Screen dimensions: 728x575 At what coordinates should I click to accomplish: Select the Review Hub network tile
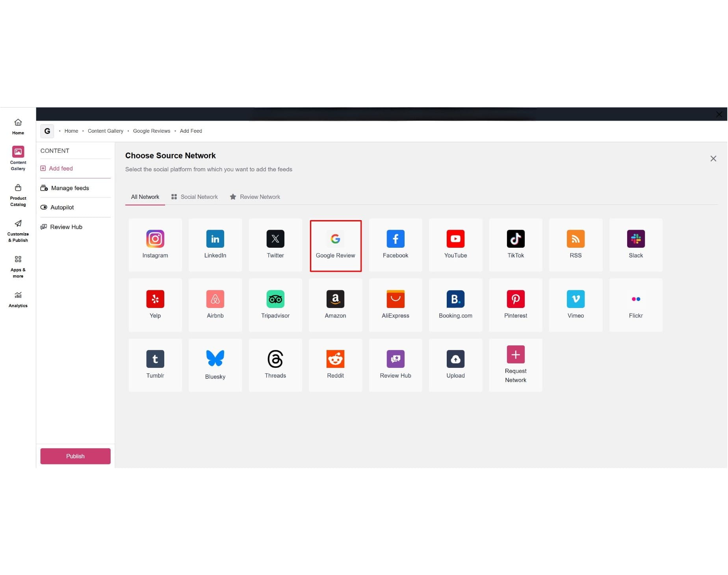point(396,365)
